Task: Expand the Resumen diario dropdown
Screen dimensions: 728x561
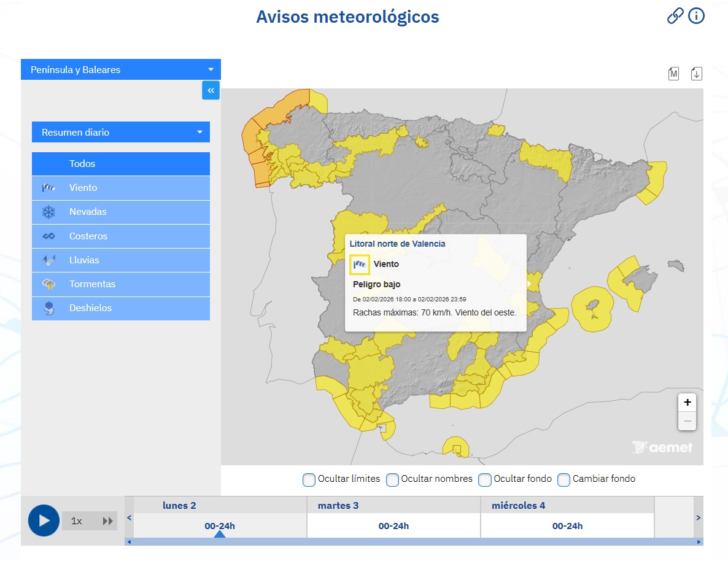Action: pos(120,132)
